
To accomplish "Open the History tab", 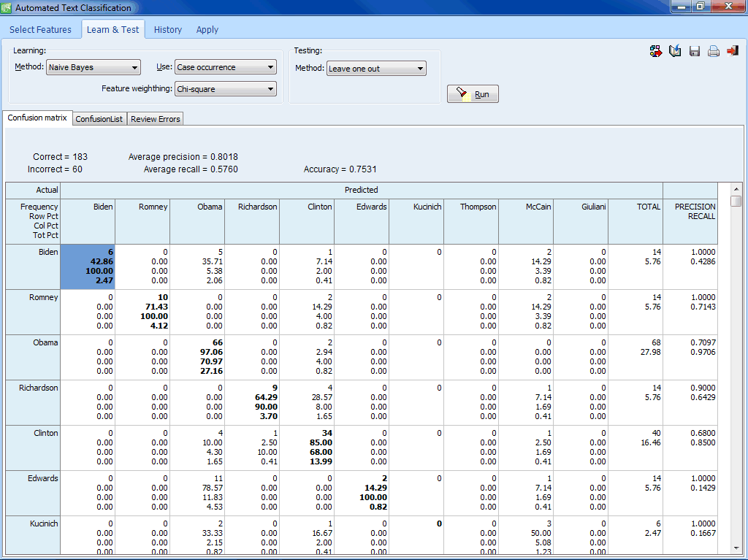I will [168, 30].
